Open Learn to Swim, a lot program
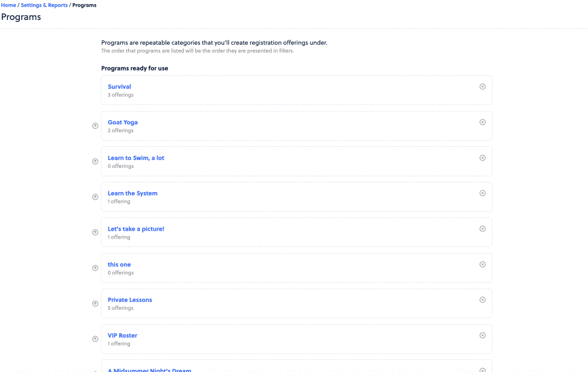Image resolution: width=588 pixels, height=372 pixels. coord(136,158)
